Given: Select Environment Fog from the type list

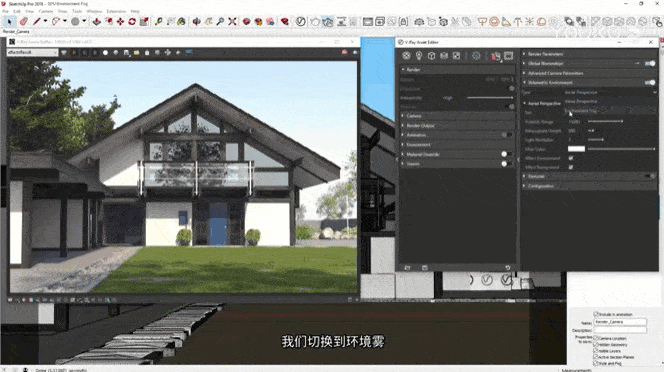Looking at the screenshot, I should pyautogui.click(x=581, y=111).
